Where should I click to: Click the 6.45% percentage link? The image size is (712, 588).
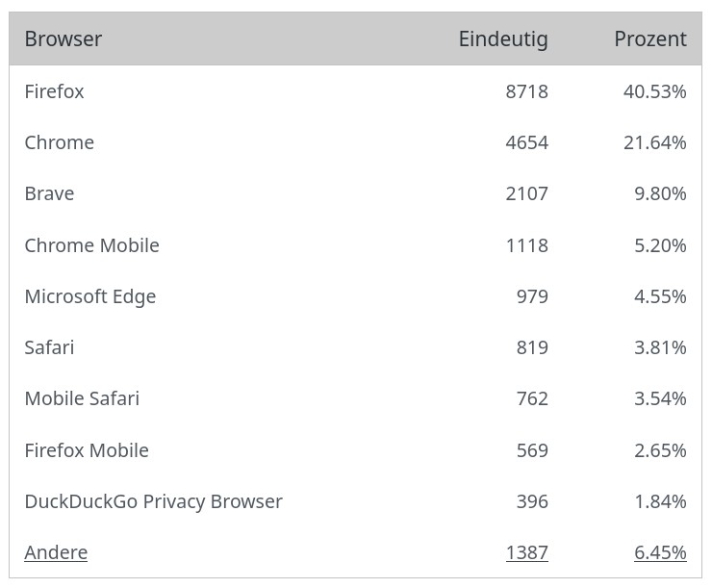[660, 552]
